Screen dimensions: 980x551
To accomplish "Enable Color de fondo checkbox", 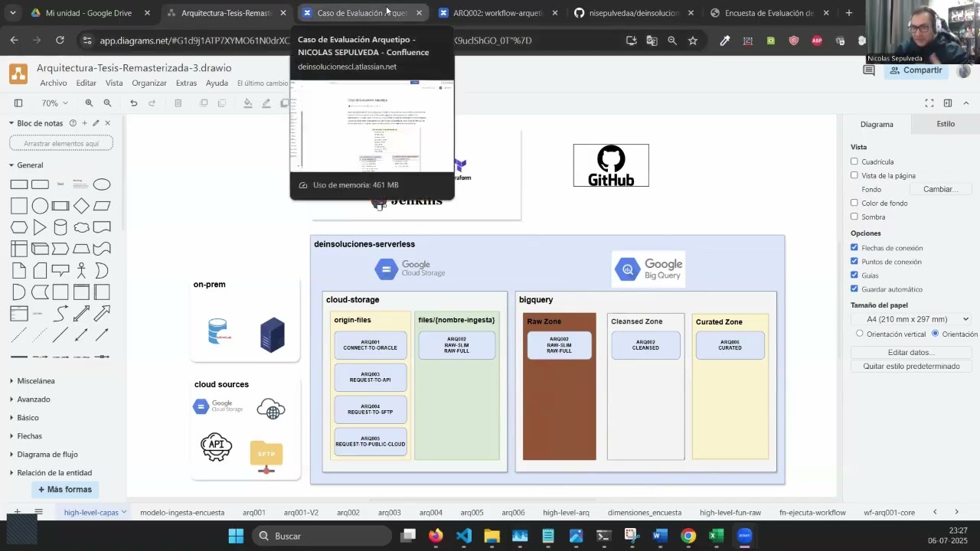I will coord(854,203).
